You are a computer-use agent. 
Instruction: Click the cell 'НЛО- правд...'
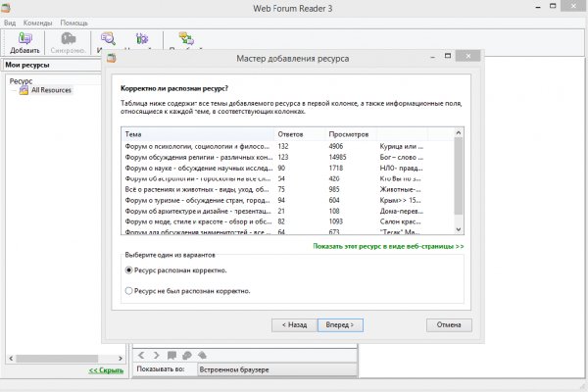pos(401,168)
